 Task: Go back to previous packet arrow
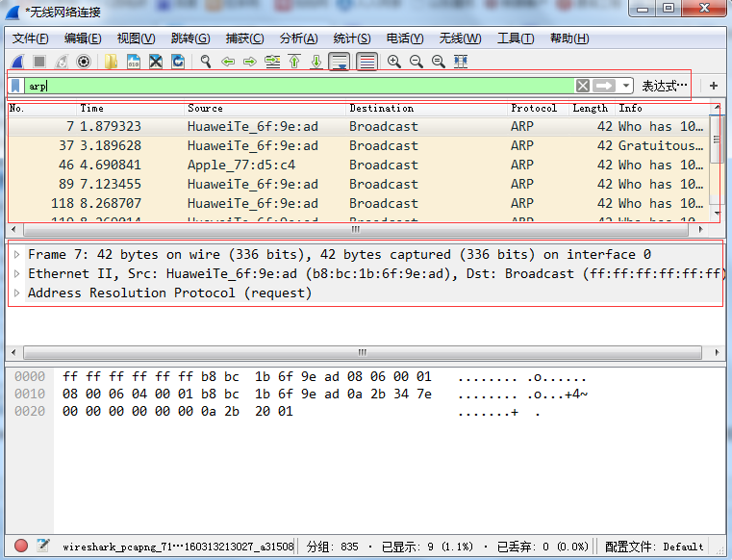pyautogui.click(x=228, y=62)
